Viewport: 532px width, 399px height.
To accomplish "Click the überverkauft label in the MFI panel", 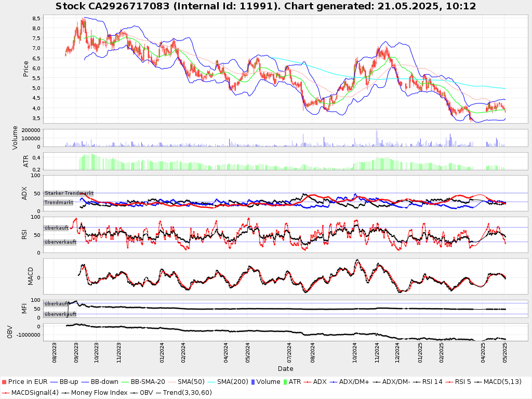I will tap(60, 314).
